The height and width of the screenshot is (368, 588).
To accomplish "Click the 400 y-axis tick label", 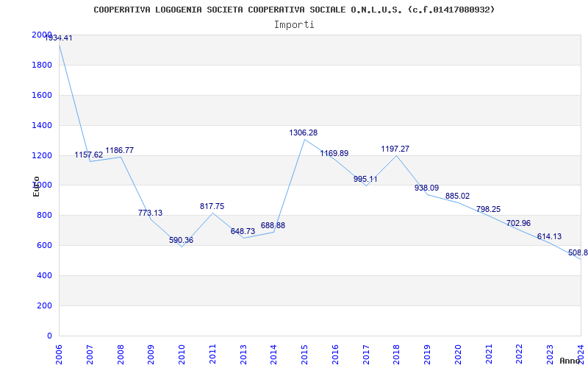I will (44, 275).
